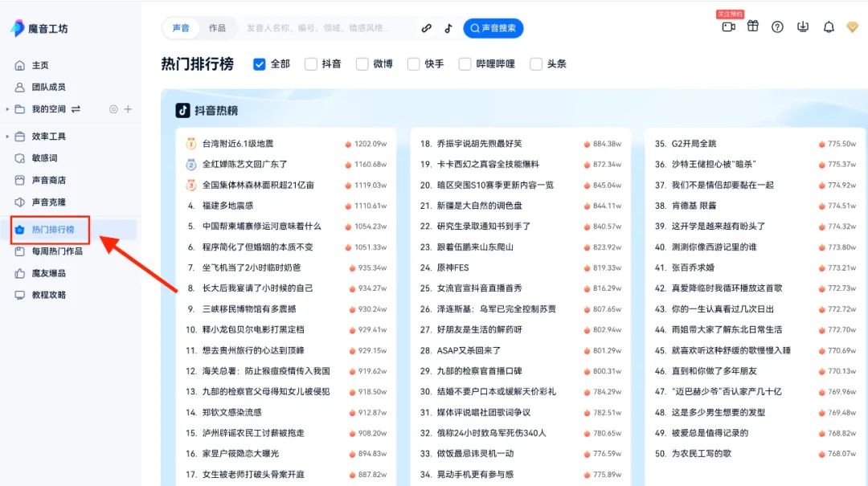Image resolution: width=868 pixels, height=486 pixels.
Task: Open topic 晃动手机更有参与感
Action: tap(475, 475)
